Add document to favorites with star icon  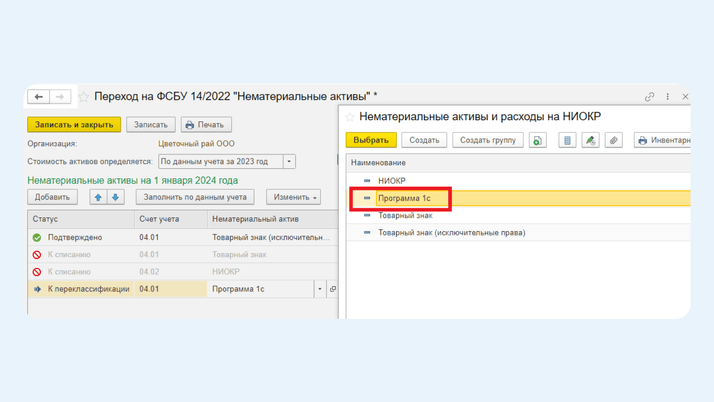tap(84, 97)
